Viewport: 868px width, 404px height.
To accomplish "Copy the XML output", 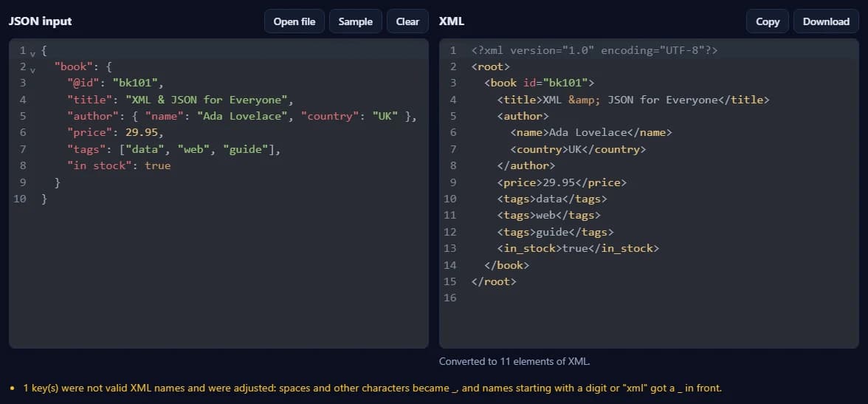I will [x=768, y=21].
